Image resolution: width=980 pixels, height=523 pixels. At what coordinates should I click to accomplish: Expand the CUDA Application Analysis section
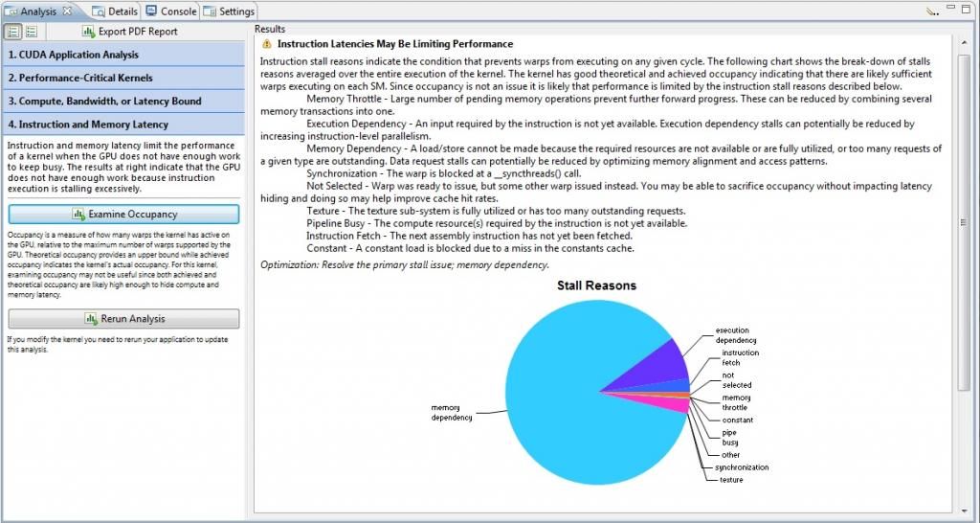click(x=122, y=55)
